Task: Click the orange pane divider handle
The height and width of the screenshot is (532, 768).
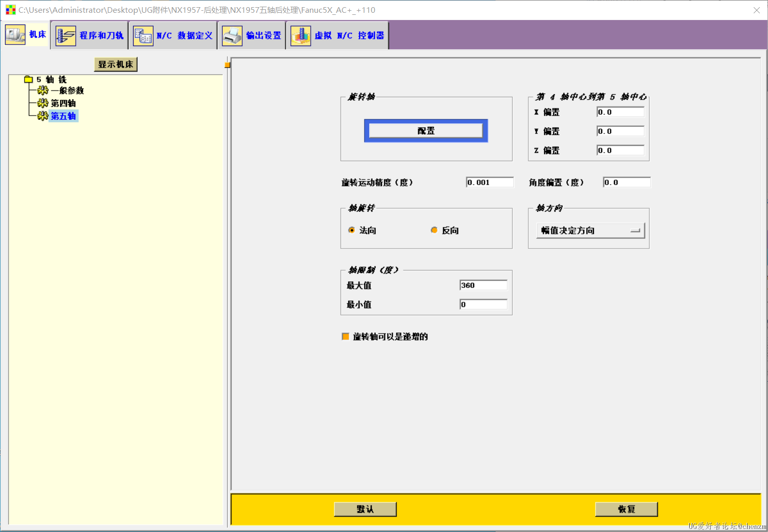Action: 227,65
